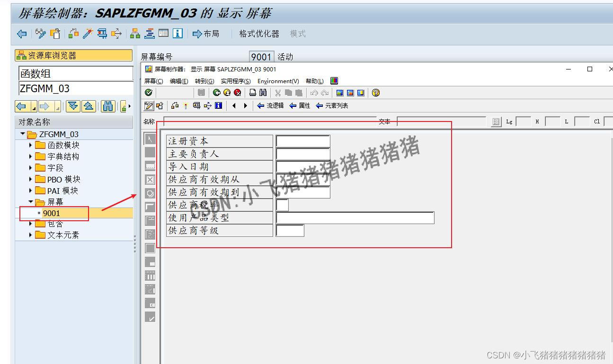The height and width of the screenshot is (364, 613).
Task: Click the ZFGMM_03 object name field
Action: 76,88
